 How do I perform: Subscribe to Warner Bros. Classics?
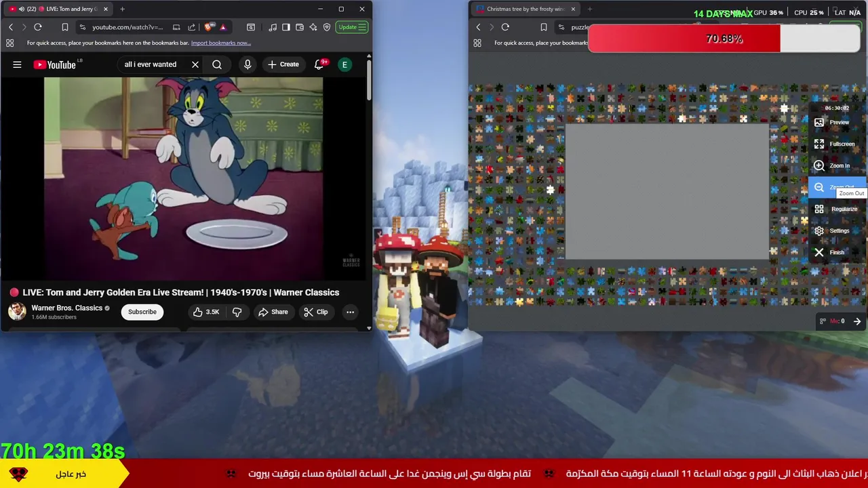click(142, 312)
